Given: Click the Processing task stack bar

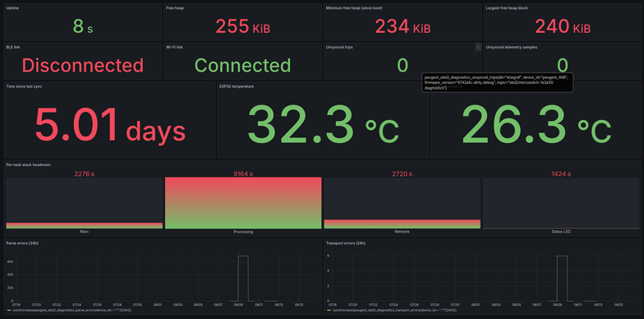Looking at the screenshot, I should [x=243, y=203].
